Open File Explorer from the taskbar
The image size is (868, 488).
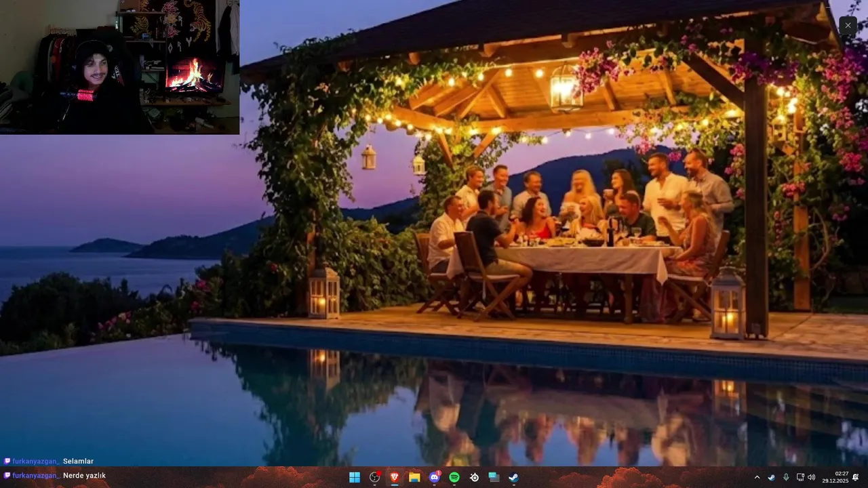[414, 477]
